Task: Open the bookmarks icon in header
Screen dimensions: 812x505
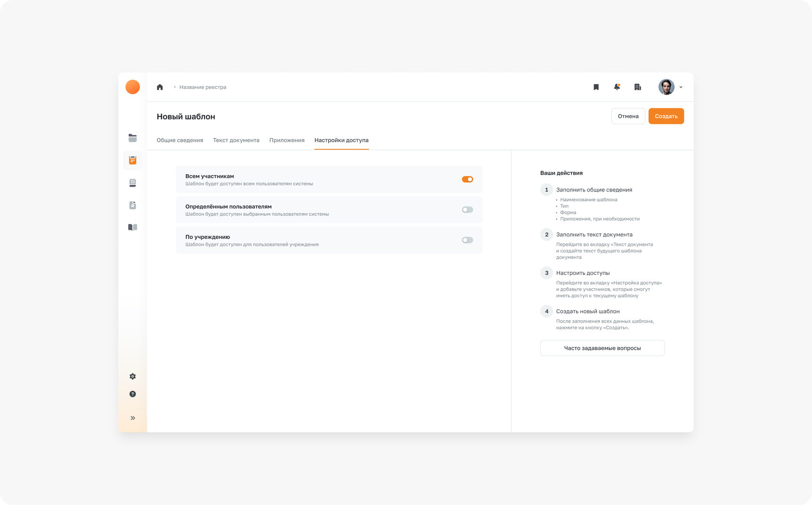Action: [596, 87]
